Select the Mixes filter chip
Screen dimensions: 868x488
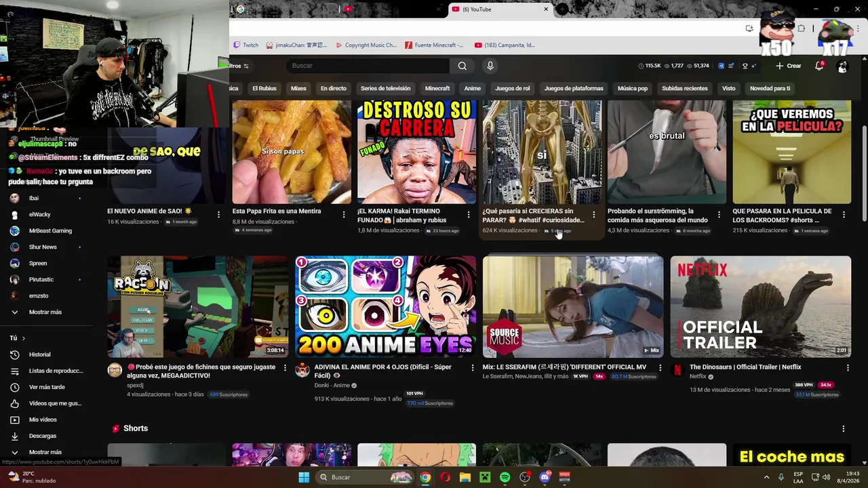tap(298, 88)
